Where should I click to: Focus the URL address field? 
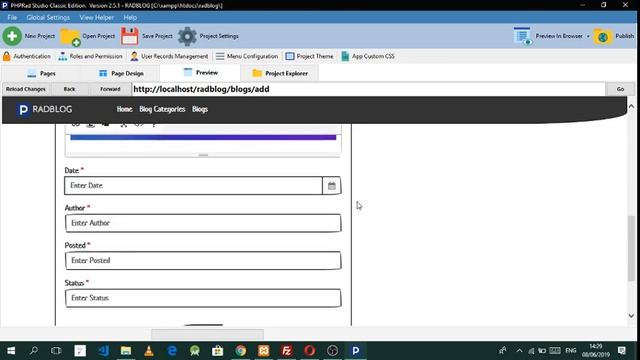click(x=368, y=89)
